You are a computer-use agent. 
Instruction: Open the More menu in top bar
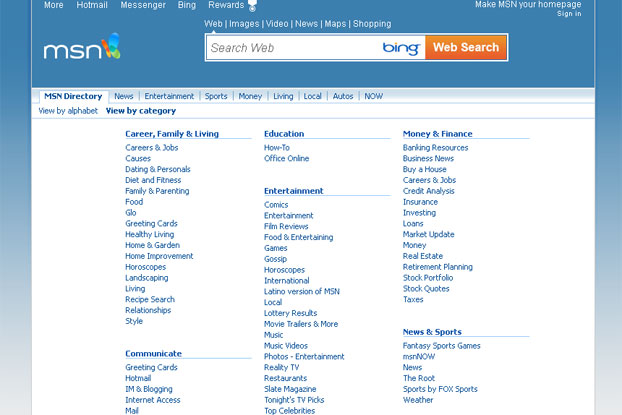coord(54,5)
